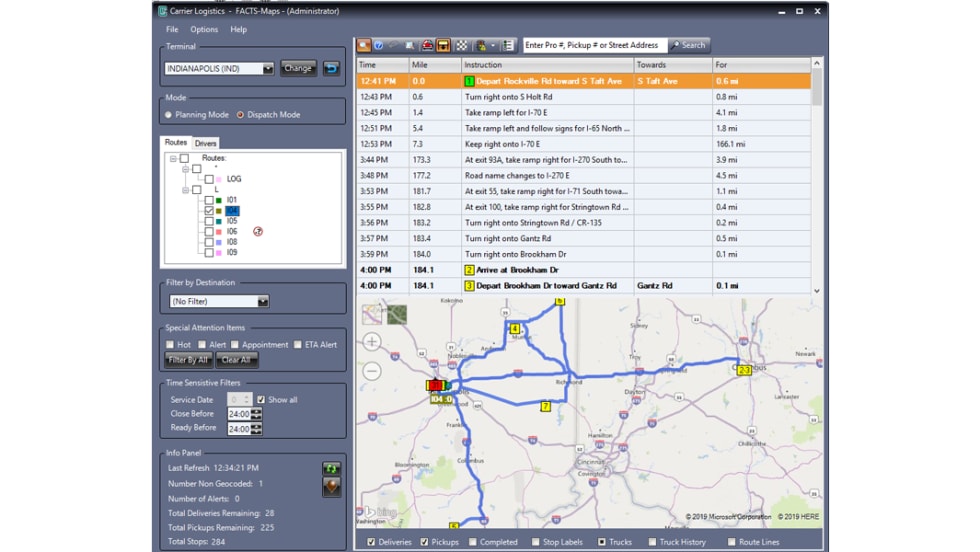Enable the Stop Labels checkbox
This screenshot has width=980, height=552.
(x=535, y=542)
